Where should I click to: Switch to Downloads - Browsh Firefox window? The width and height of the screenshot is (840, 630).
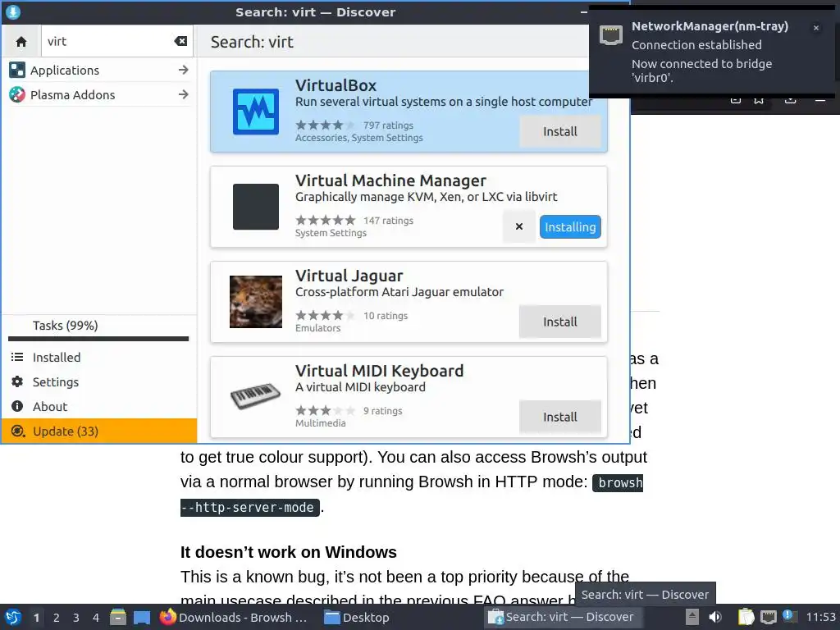[x=234, y=617]
